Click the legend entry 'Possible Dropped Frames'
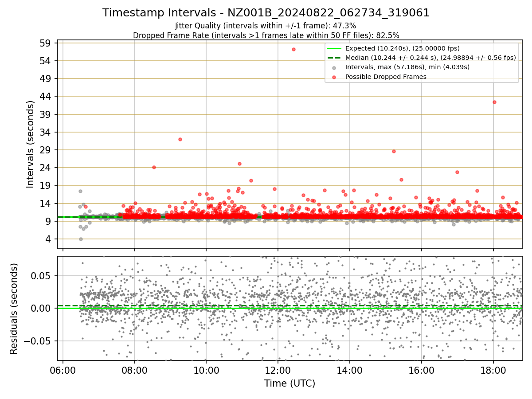 pyautogui.click(x=386, y=77)
